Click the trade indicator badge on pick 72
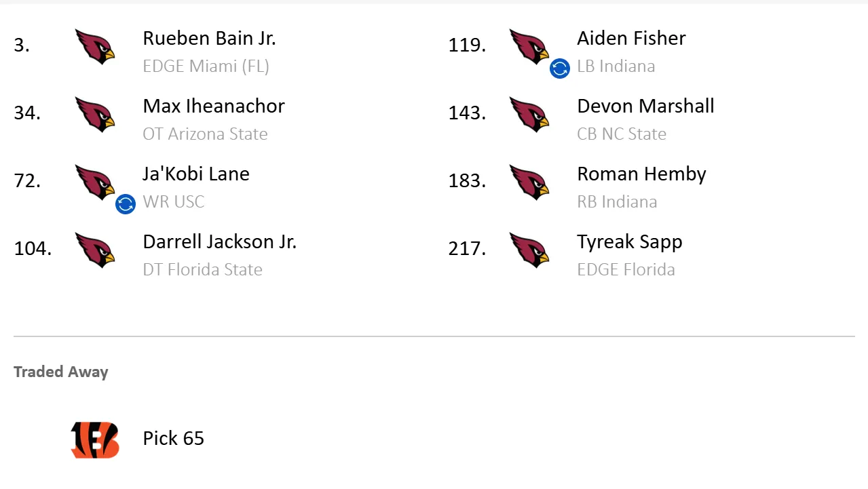Image resolution: width=868 pixels, height=489 pixels. (125, 204)
